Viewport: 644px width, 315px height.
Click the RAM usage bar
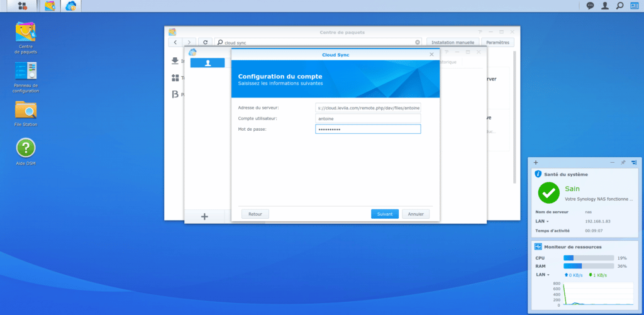(x=589, y=266)
